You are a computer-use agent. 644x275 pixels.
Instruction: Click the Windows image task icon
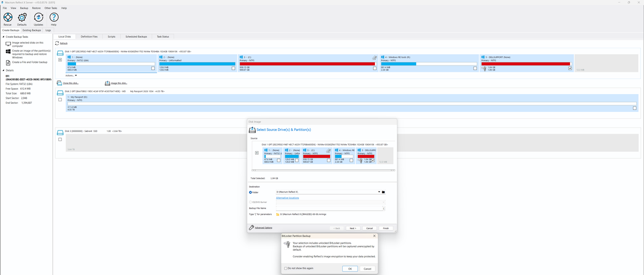(x=9, y=52)
